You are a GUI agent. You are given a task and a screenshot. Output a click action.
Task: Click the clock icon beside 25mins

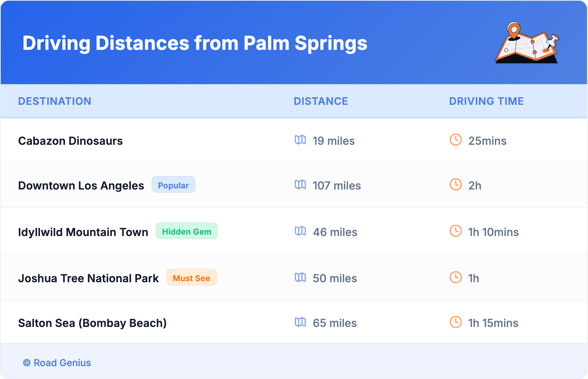(456, 140)
